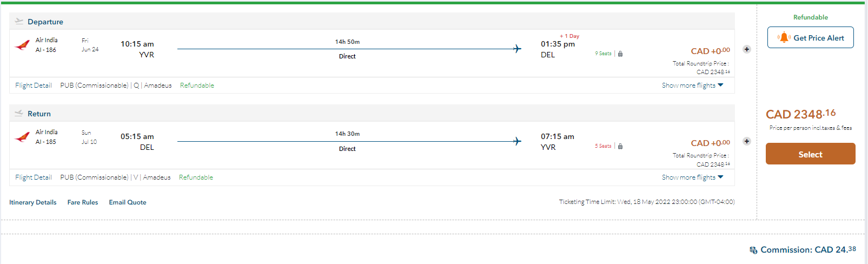Click the baggage icon beside 9 Seats
Viewport: 868px width, 264px height.
pyautogui.click(x=620, y=54)
